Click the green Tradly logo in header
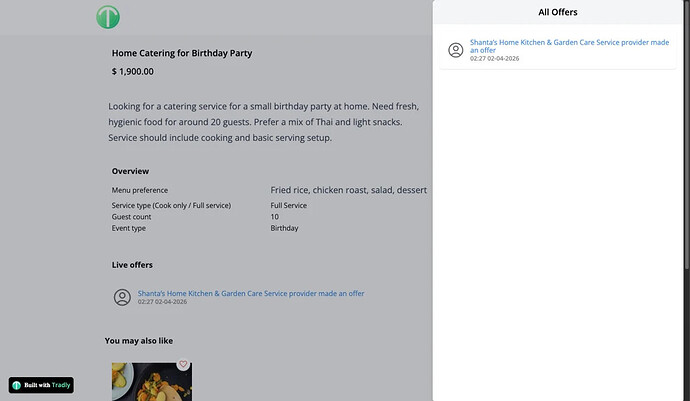This screenshot has height=401, width=690. (108, 17)
